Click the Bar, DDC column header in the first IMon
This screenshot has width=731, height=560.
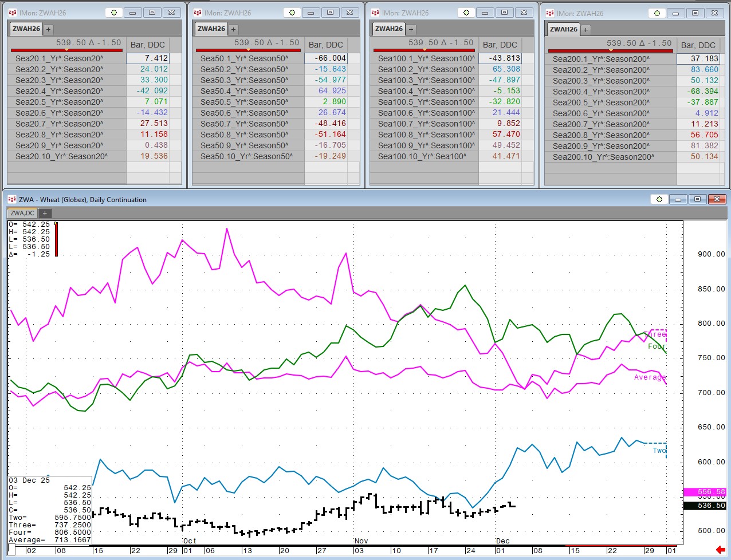pyautogui.click(x=148, y=45)
